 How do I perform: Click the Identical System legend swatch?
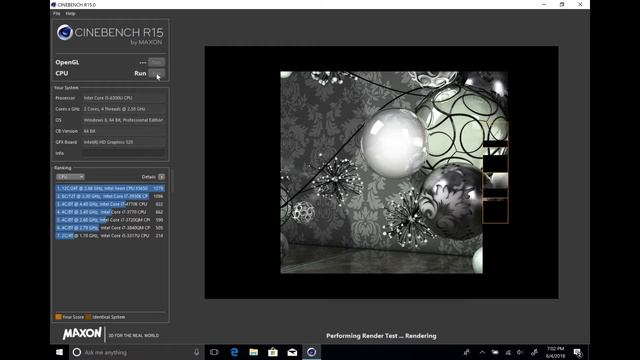(89, 317)
